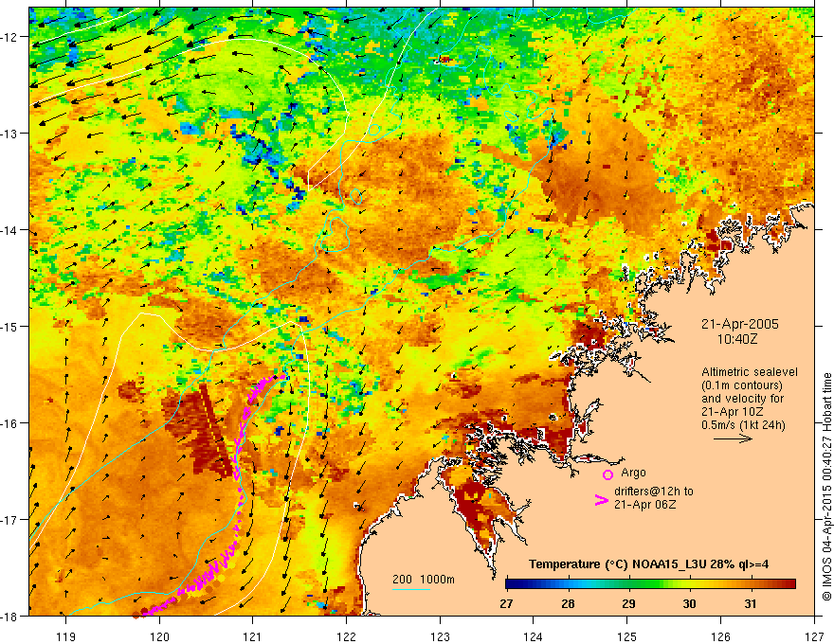Click the dark red end of the color bar
Image resolution: width=834 pixels, height=644 pixels.
click(x=790, y=584)
